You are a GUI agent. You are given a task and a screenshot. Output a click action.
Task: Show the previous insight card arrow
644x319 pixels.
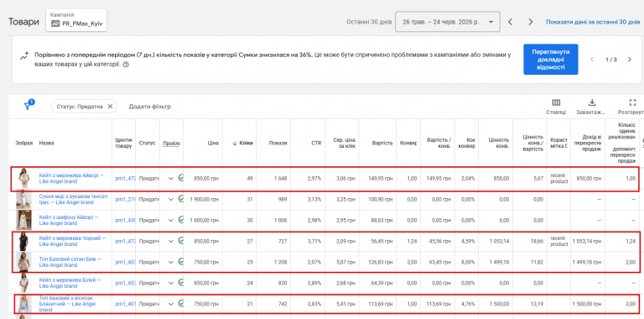pyautogui.click(x=592, y=60)
